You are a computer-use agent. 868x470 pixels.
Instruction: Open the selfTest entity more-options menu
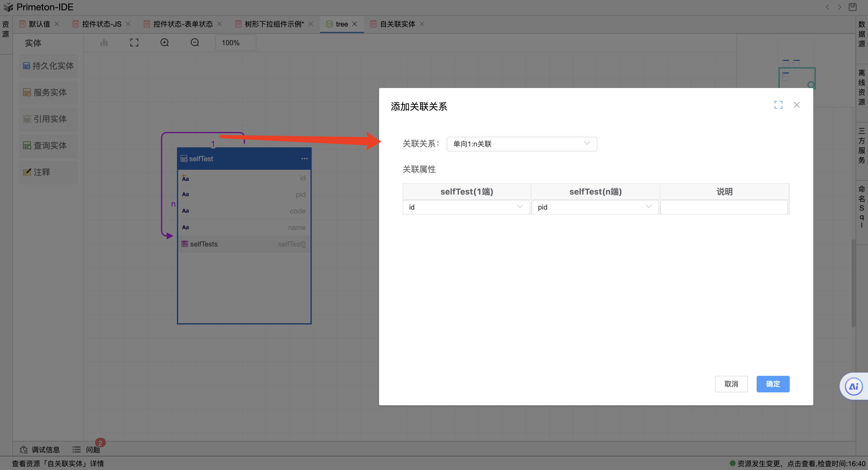(x=304, y=159)
